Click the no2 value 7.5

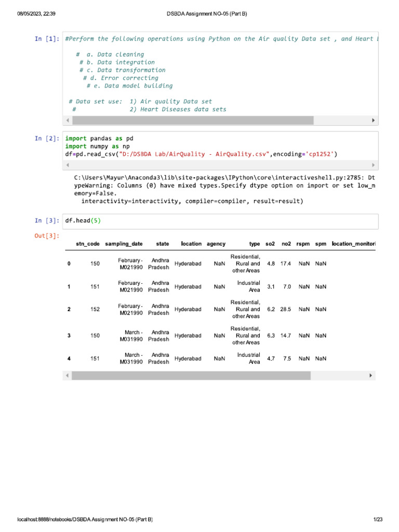tap(287, 358)
